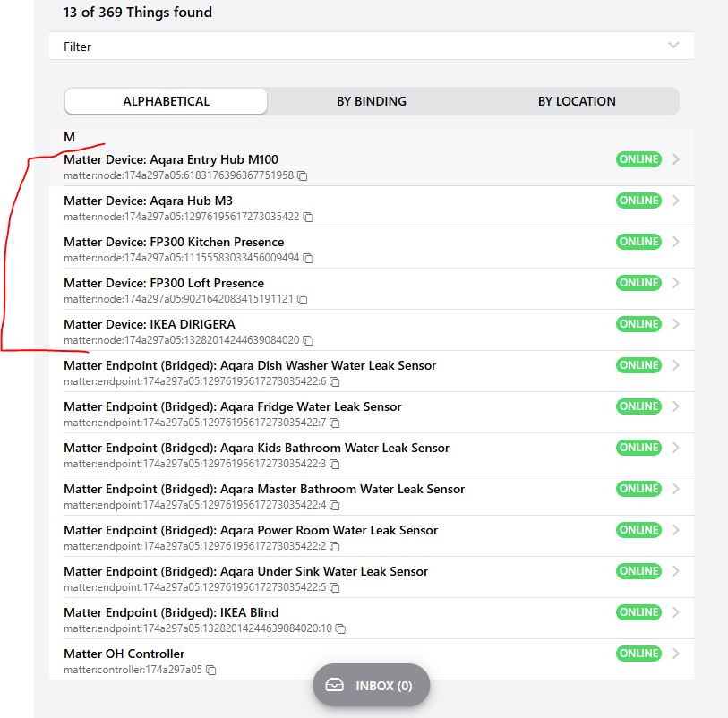
Task: Open FP300 Kitchen Presence via chevron
Action: (676, 242)
